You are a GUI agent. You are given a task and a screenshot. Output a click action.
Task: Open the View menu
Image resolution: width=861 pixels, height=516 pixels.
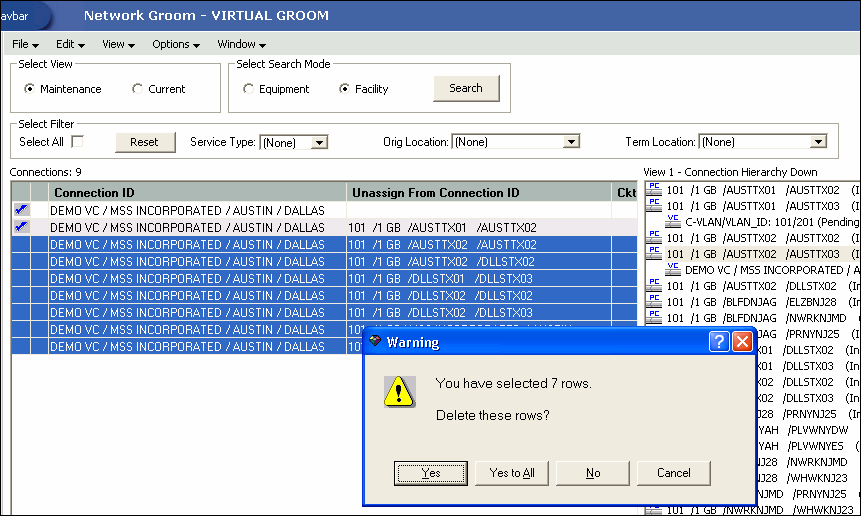pyautogui.click(x=118, y=44)
